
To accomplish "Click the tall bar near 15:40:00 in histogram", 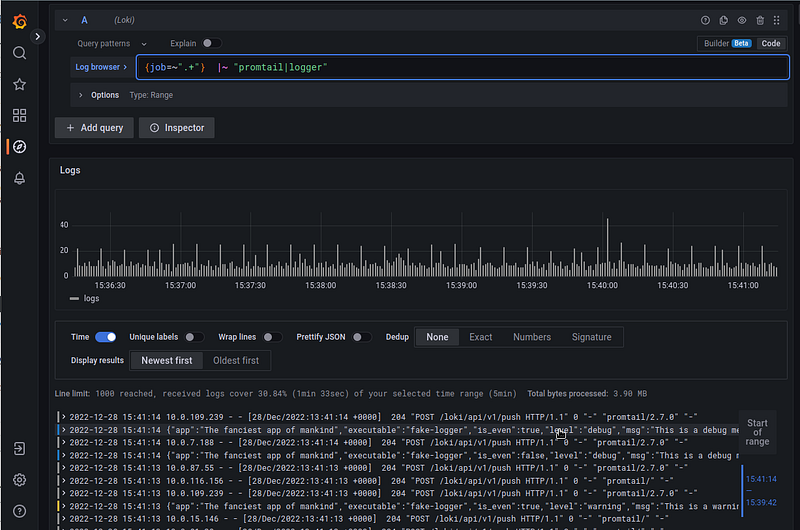I will click(x=607, y=247).
